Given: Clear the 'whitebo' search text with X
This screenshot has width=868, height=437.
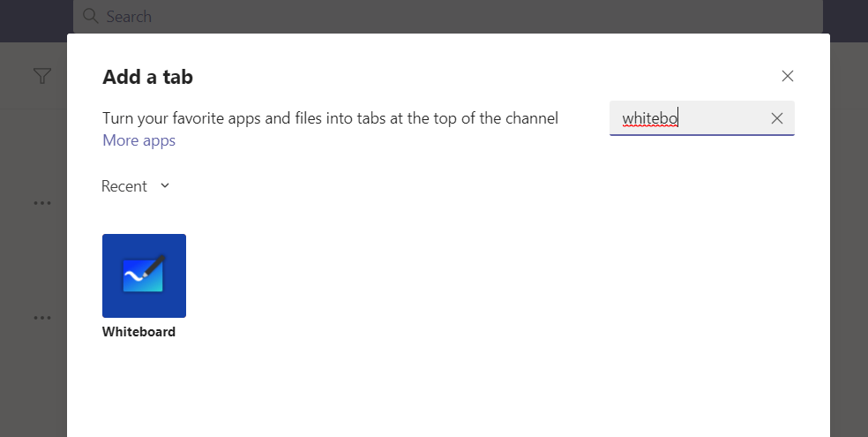Looking at the screenshot, I should point(776,118).
